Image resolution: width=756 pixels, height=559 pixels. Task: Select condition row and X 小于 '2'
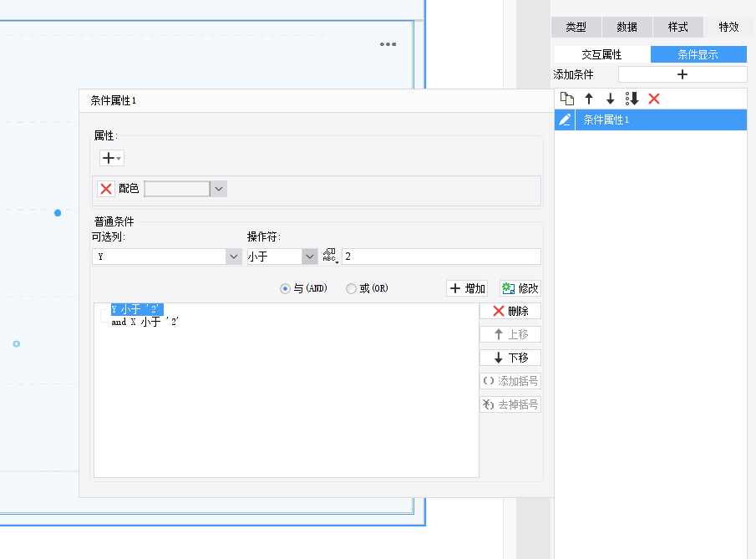click(x=145, y=322)
